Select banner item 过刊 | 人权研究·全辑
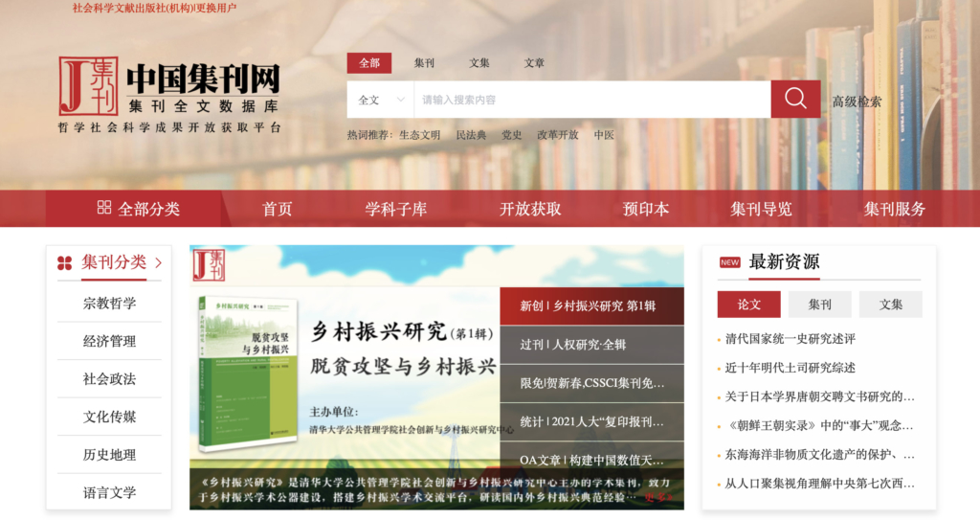Image resolution: width=980 pixels, height=520 pixels. pyautogui.click(x=591, y=345)
